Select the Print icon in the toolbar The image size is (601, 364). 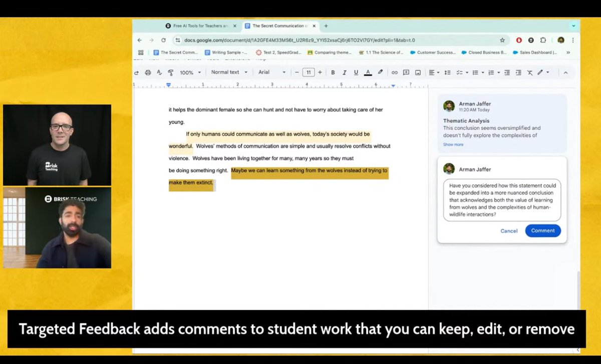pos(148,72)
